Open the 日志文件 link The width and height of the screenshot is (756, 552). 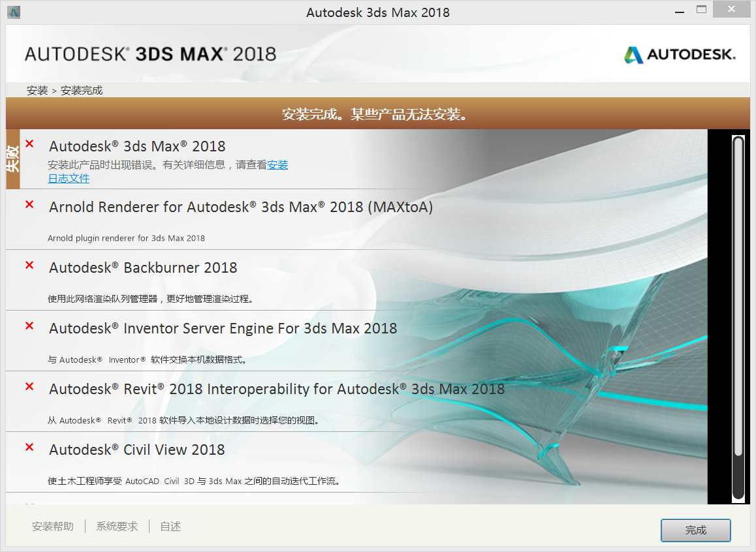coord(69,178)
